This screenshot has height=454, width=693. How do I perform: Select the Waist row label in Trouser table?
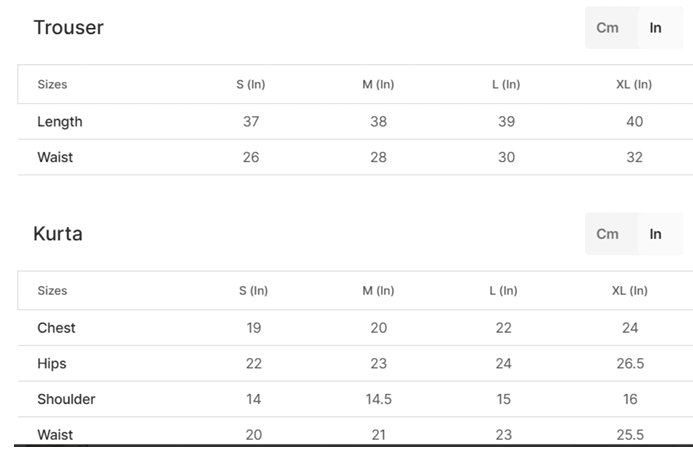[x=55, y=157]
